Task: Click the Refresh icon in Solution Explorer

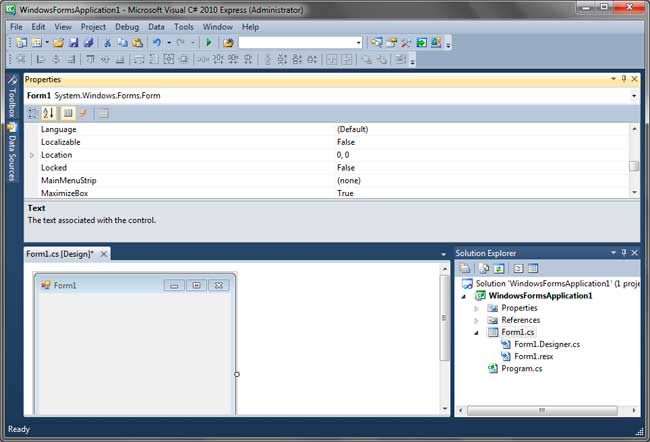Action: (x=497, y=268)
